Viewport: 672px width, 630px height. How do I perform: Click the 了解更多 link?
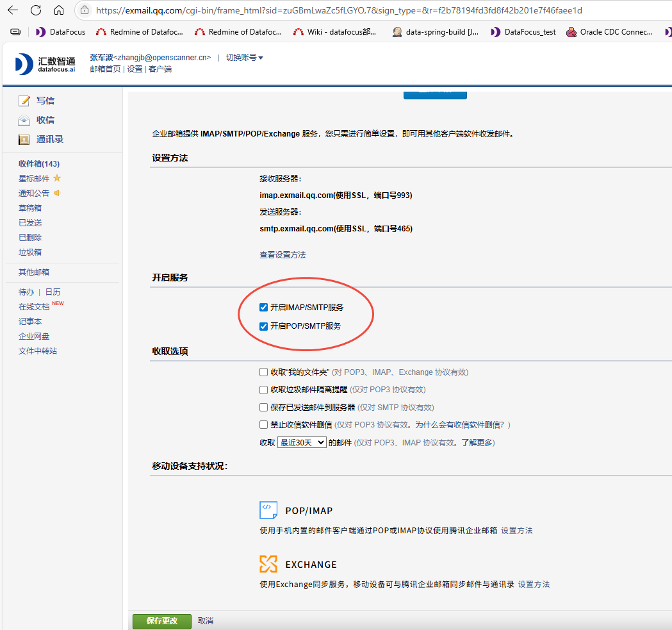point(477,443)
